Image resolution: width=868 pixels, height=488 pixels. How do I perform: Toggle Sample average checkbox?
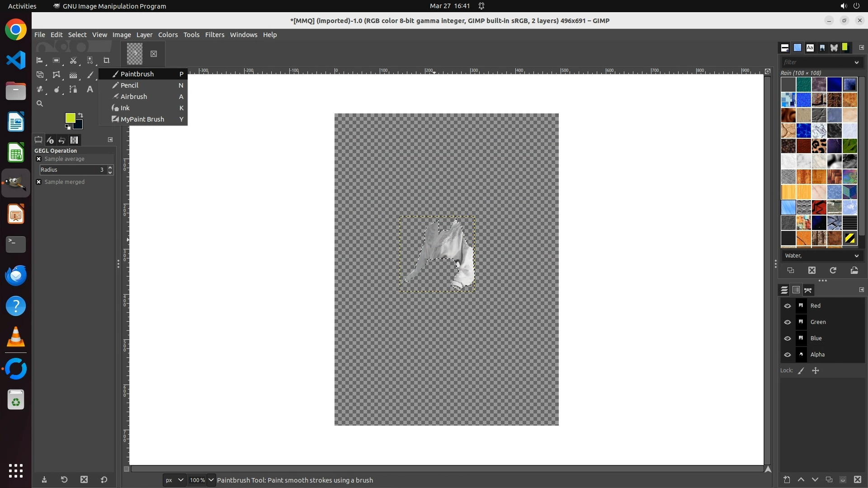click(39, 159)
